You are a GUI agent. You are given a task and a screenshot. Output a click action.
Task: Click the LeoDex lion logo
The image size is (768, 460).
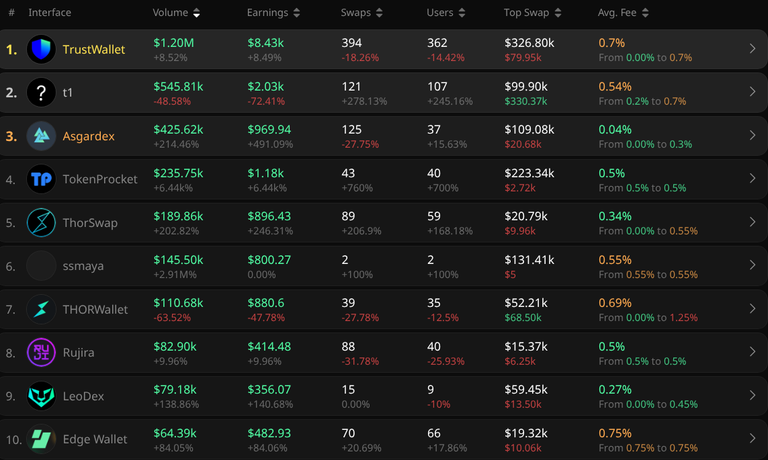point(41,396)
